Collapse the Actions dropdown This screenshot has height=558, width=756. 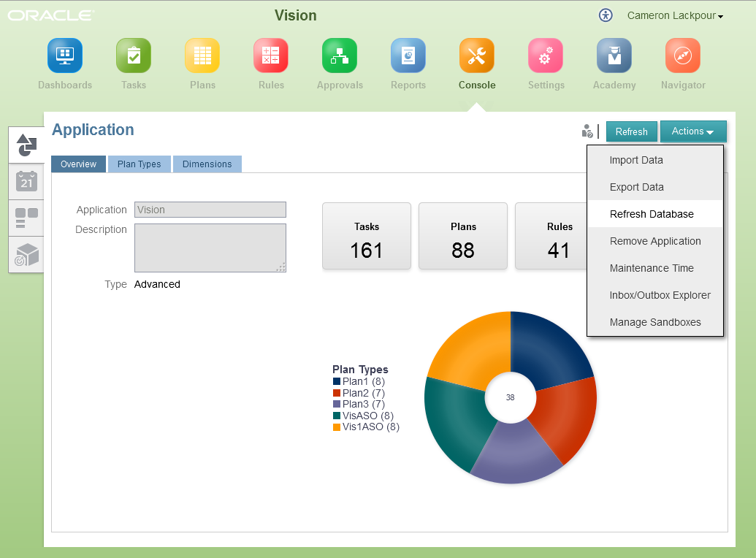(x=693, y=131)
